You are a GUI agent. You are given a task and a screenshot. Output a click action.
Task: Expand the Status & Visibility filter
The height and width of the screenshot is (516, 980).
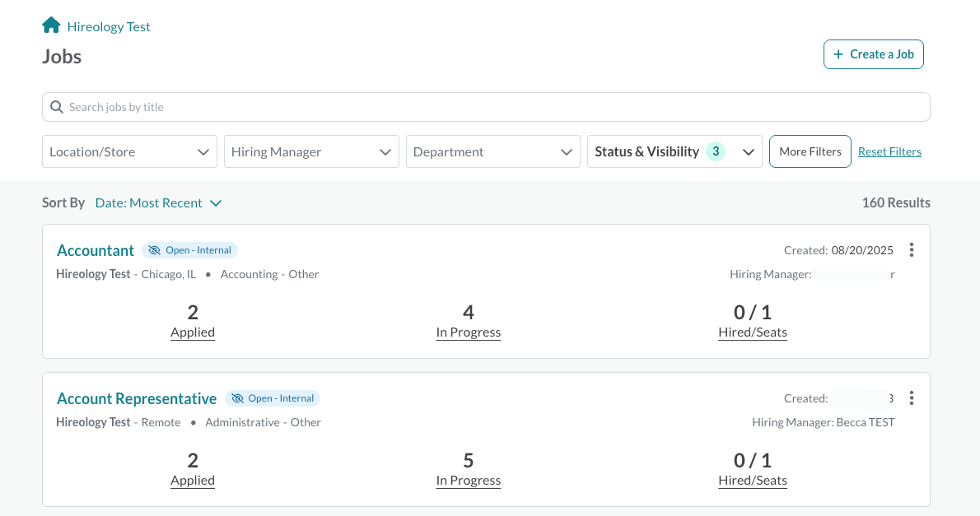(674, 151)
